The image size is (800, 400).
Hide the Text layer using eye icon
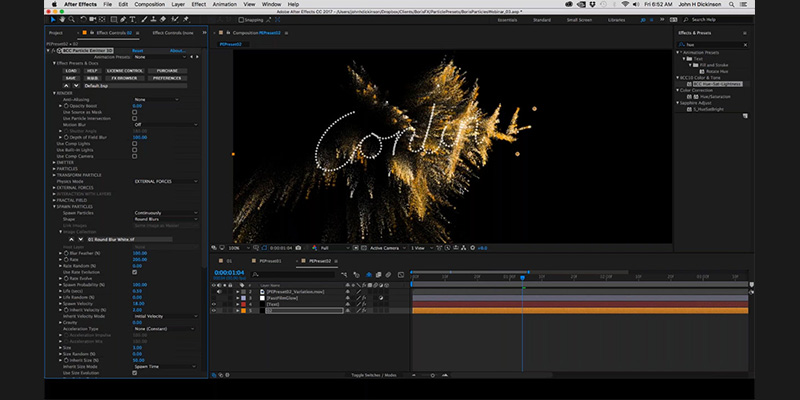[214, 304]
